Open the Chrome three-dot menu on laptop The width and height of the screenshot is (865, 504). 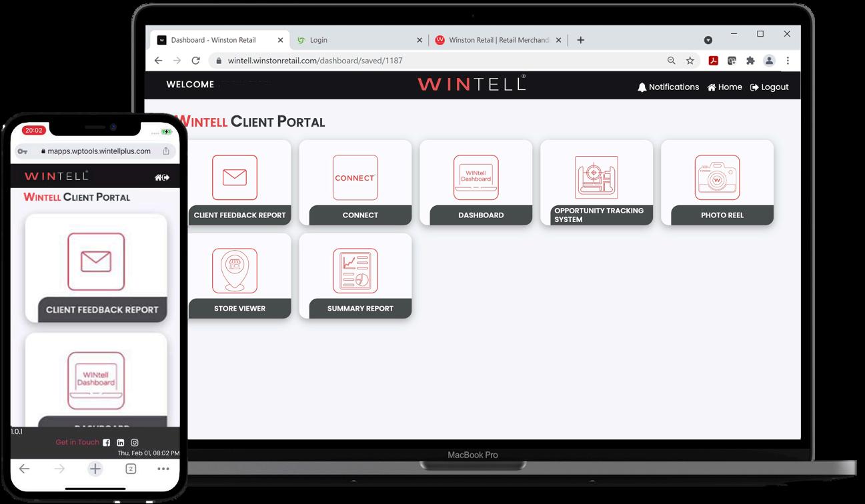point(788,61)
